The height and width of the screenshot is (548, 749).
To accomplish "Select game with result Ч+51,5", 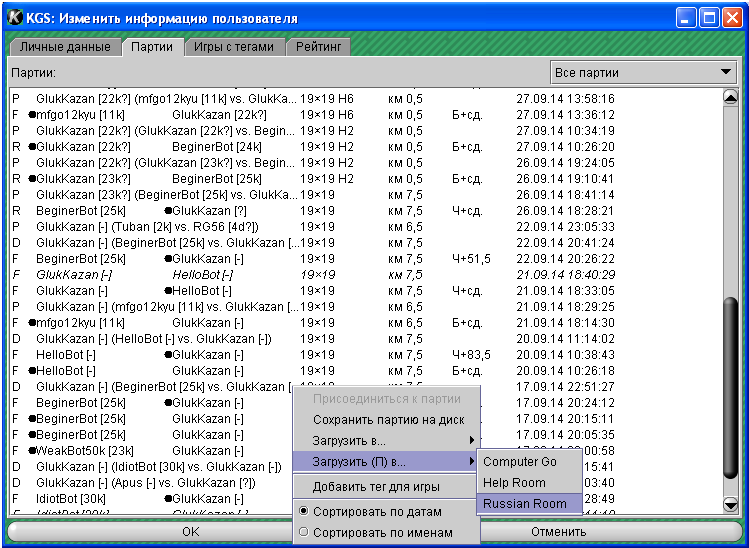I will [x=365, y=259].
